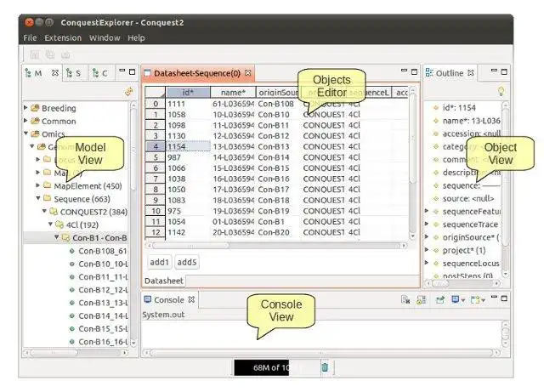Close the Datasheet-Sequence(0) editor tab
Image resolution: width=544 pixels, height=392 pixels.
247,73
